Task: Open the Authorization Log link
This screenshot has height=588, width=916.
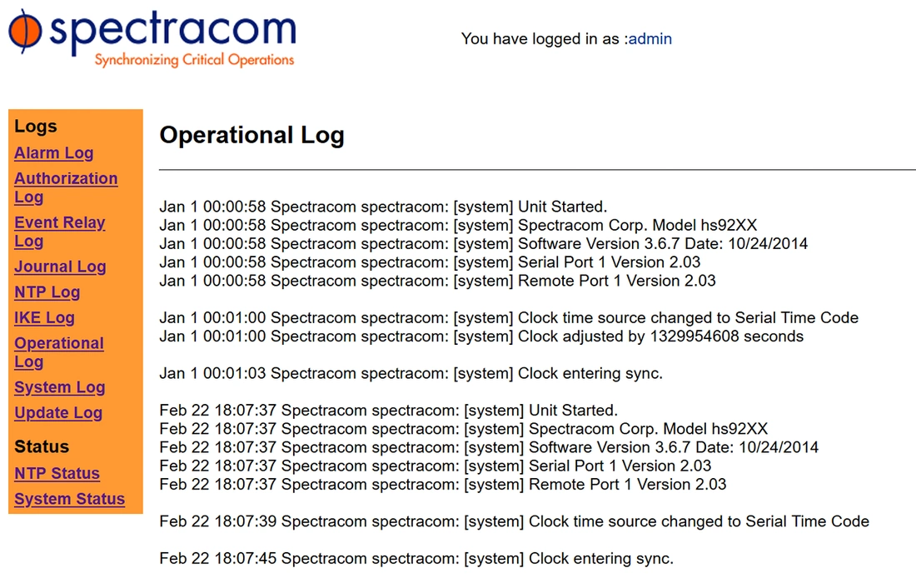Action: click(66, 187)
